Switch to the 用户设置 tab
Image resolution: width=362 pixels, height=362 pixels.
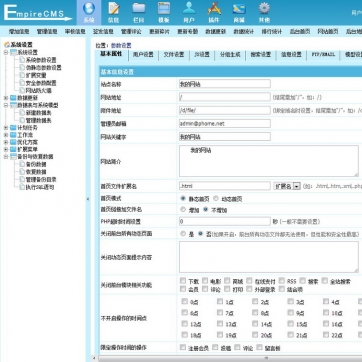(x=143, y=55)
